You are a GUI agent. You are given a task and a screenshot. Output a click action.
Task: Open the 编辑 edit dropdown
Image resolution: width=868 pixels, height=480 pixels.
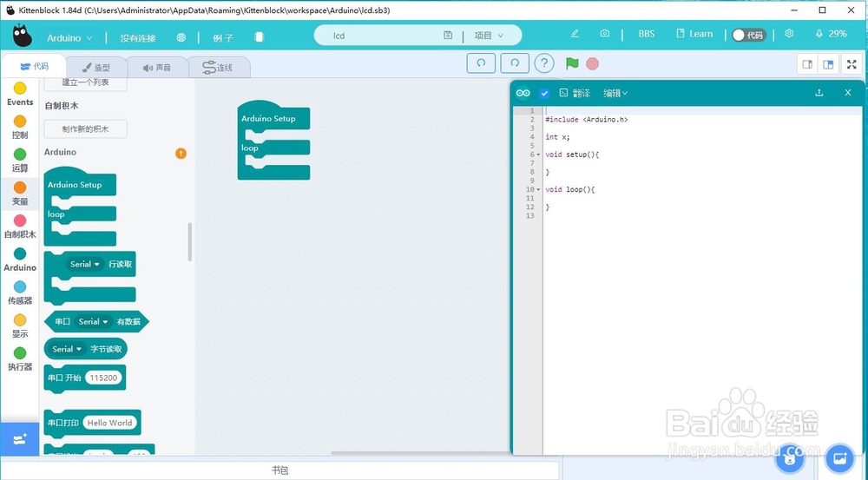tap(615, 93)
